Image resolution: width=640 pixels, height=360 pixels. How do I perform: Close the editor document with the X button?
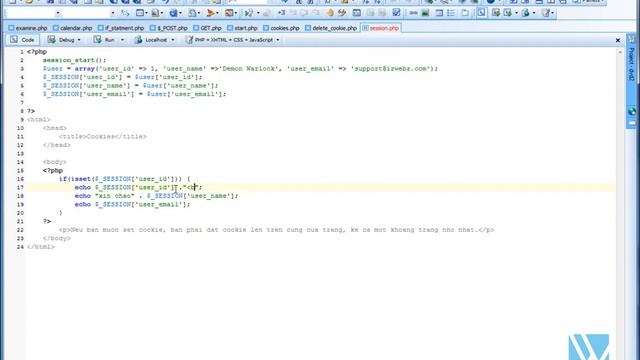point(618,40)
